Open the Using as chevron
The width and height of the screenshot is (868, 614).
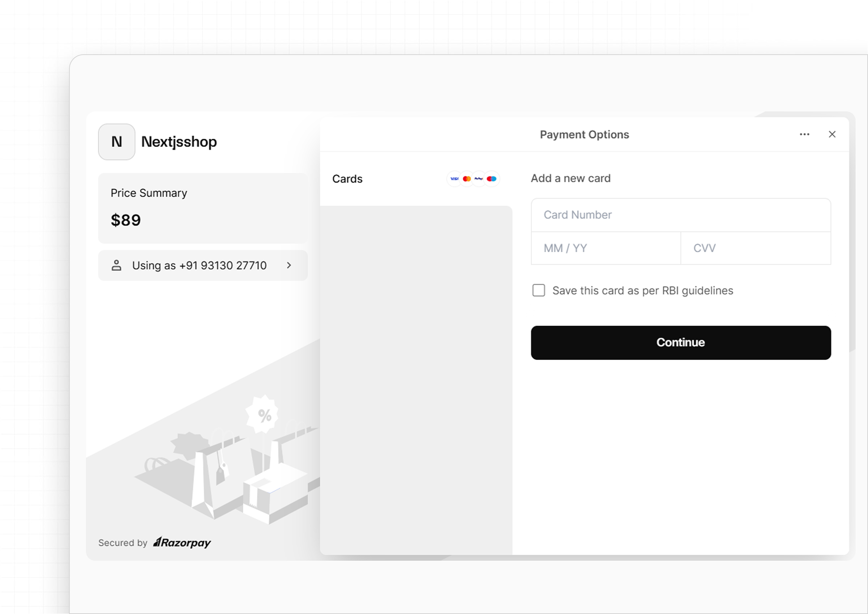tap(289, 265)
